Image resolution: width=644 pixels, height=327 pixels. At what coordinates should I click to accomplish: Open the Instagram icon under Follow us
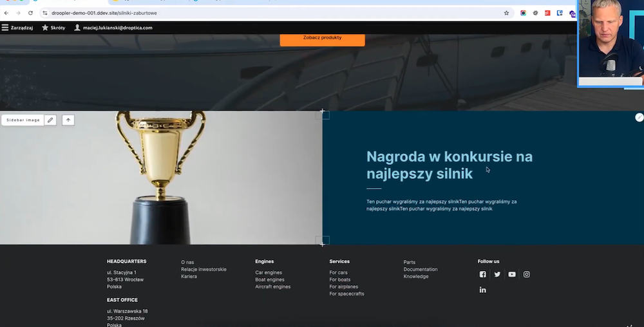coord(527,274)
